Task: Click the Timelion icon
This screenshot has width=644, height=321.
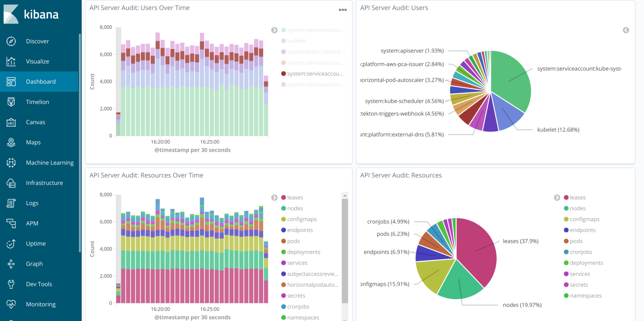Action: (x=11, y=102)
